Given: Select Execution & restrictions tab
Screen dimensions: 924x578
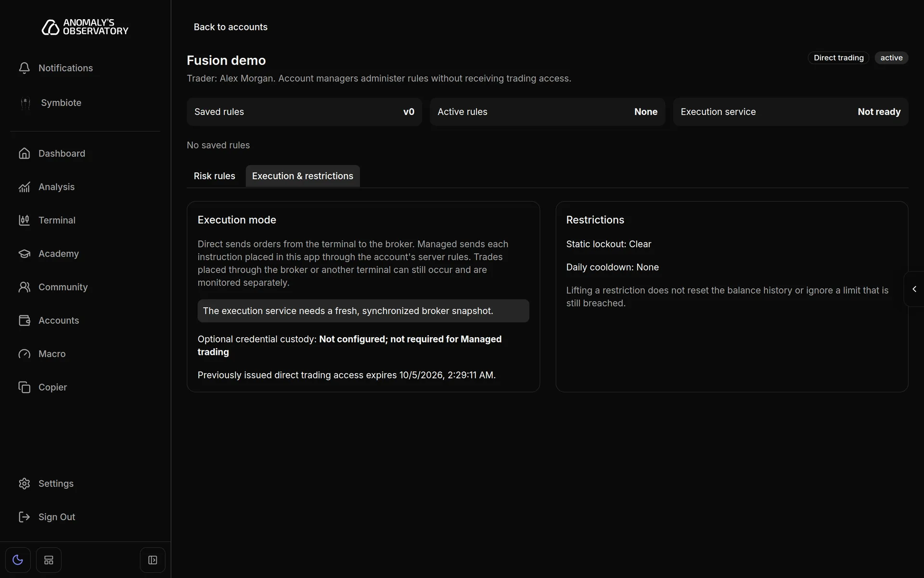Looking at the screenshot, I should 303,176.
